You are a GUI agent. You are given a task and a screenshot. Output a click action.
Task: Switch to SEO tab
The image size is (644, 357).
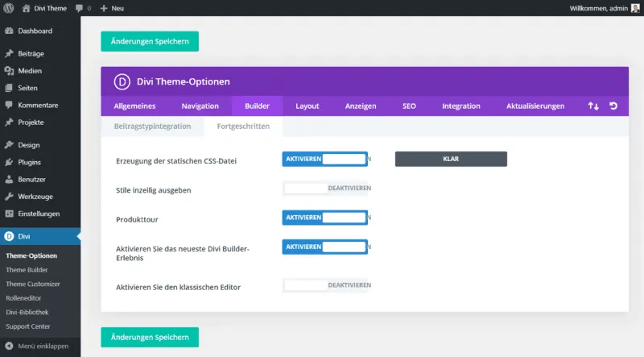[409, 106]
